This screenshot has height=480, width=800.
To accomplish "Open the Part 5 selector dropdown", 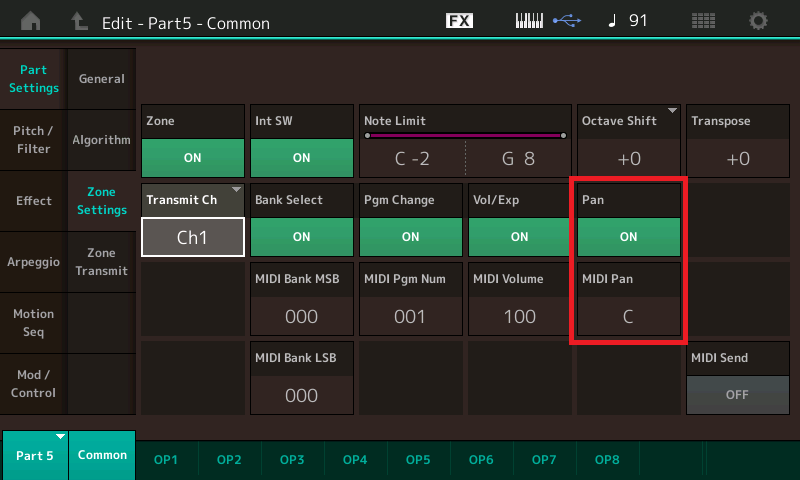I will [x=35, y=455].
